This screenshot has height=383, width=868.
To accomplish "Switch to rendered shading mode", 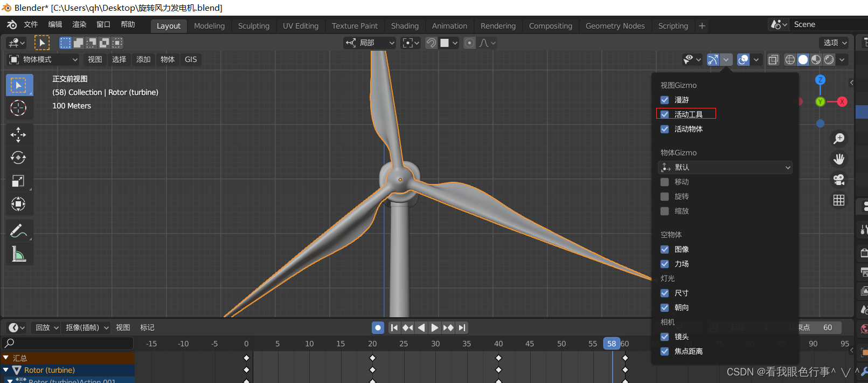I will (x=829, y=59).
